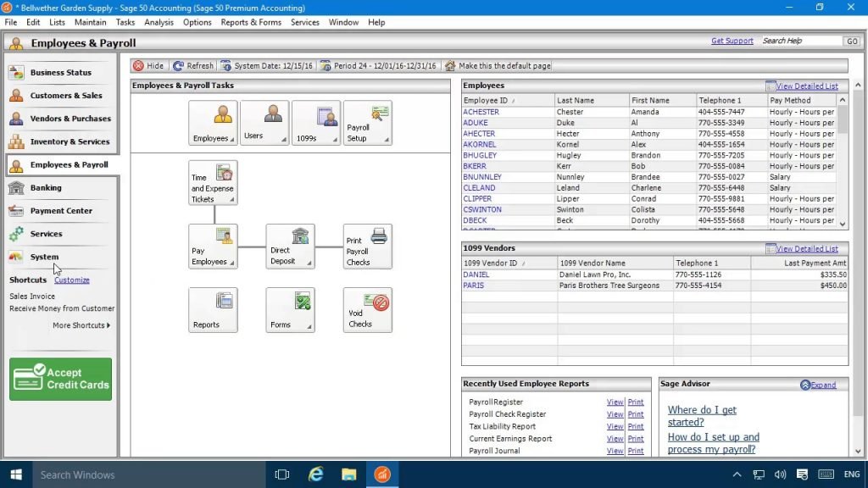Open the Reports & Forms menu
This screenshot has height=488, width=868.
point(251,23)
